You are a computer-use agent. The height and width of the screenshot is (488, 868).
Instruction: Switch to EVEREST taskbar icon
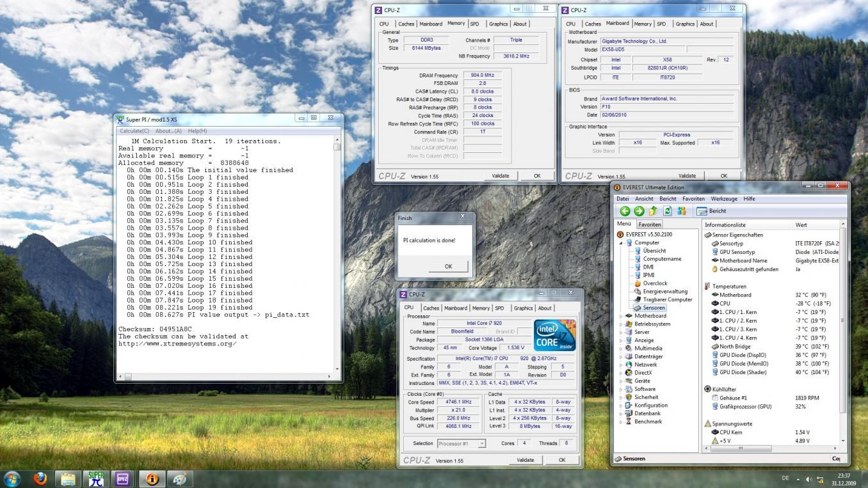[x=152, y=478]
